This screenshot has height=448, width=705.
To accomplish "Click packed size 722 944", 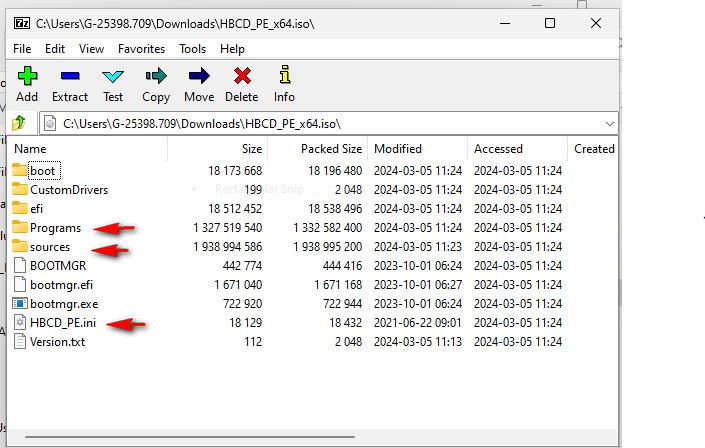I will (342, 304).
